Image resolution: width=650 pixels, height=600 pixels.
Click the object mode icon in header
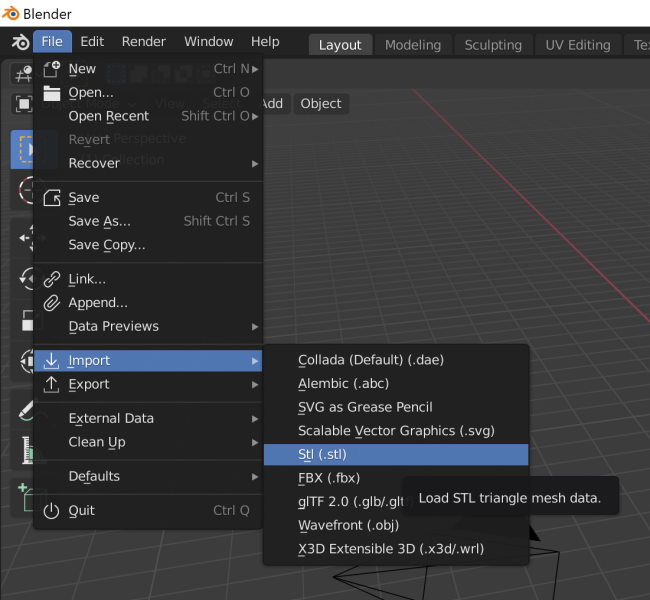(24, 104)
